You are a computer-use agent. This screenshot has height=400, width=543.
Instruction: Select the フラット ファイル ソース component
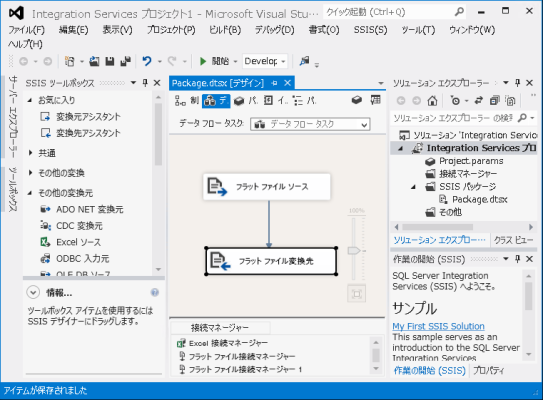point(267,187)
